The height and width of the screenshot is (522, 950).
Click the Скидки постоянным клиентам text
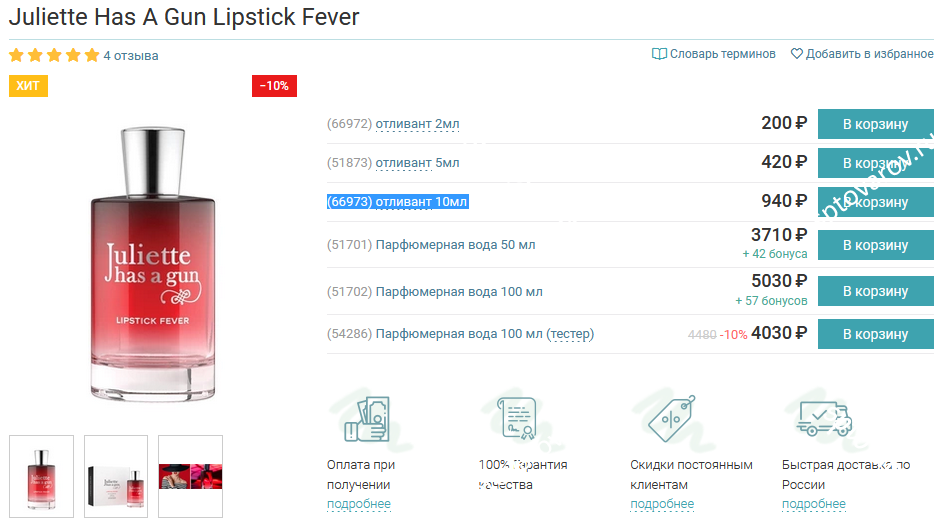[x=691, y=475]
